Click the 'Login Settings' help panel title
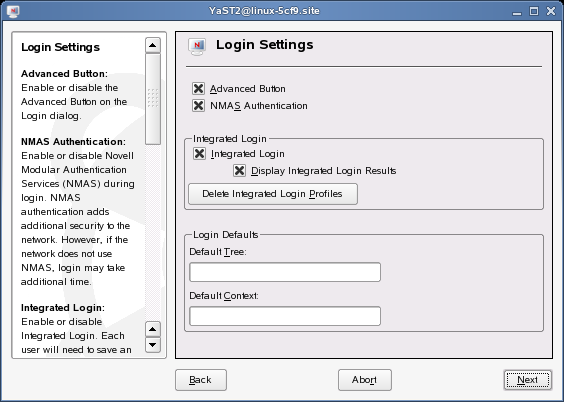Viewport: 564px width, 402px height. coord(60,47)
